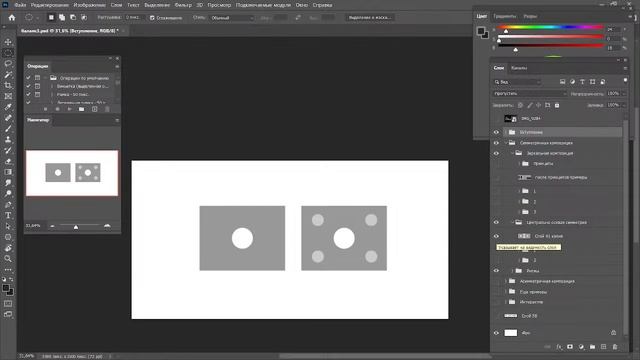This screenshot has width=640, height=360.
Task: Hide the Центрально-осевая симметрия group
Action: coord(496,222)
